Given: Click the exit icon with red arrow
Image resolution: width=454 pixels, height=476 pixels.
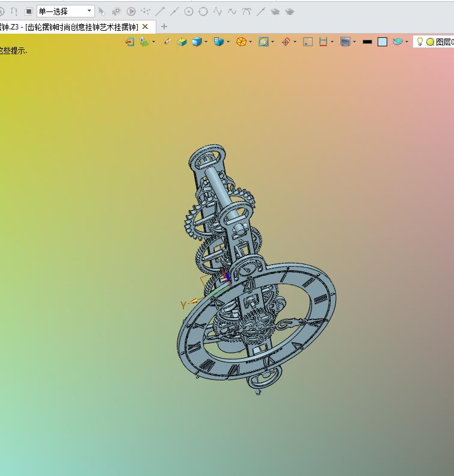Looking at the screenshot, I should (x=130, y=42).
